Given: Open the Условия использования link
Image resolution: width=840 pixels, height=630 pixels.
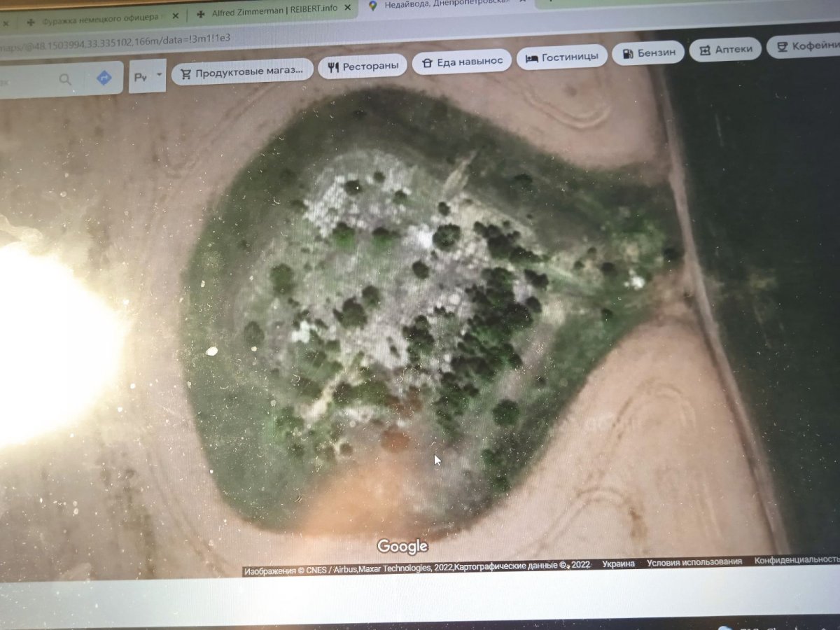Looking at the screenshot, I should pyautogui.click(x=694, y=561).
